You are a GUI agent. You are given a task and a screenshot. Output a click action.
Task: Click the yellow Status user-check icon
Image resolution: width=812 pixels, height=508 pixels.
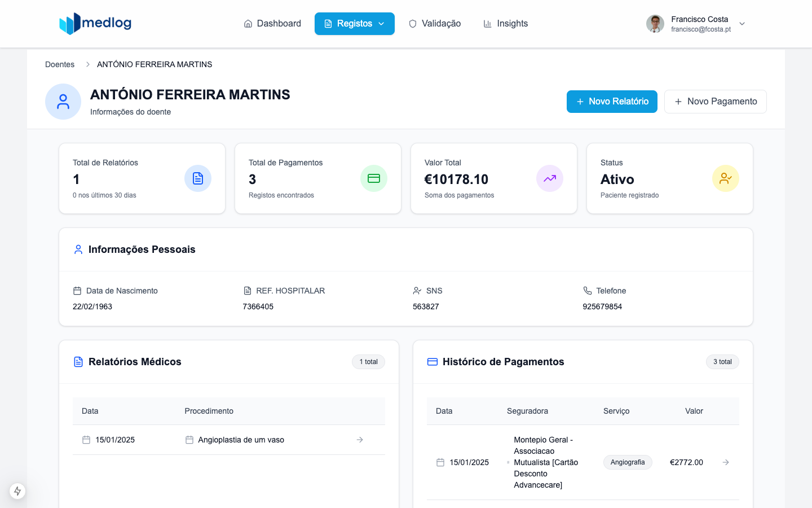click(726, 178)
